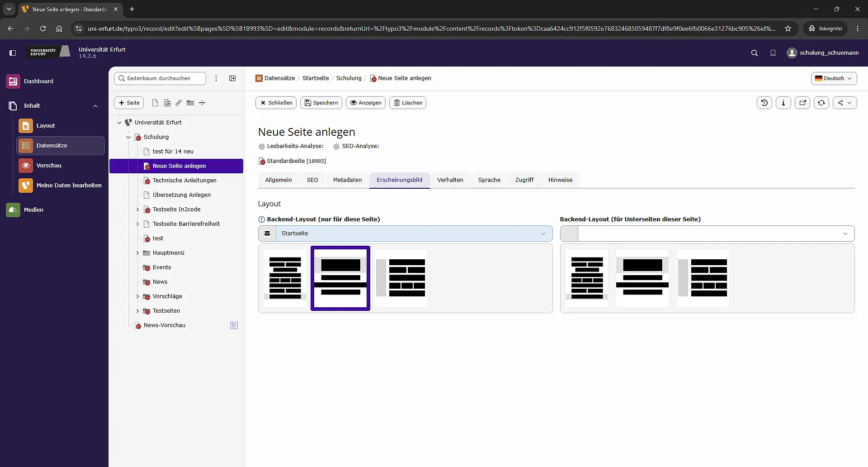Image resolution: width=868 pixels, height=467 pixels.
Task: Select the Datensätze module
Action: click(61, 146)
